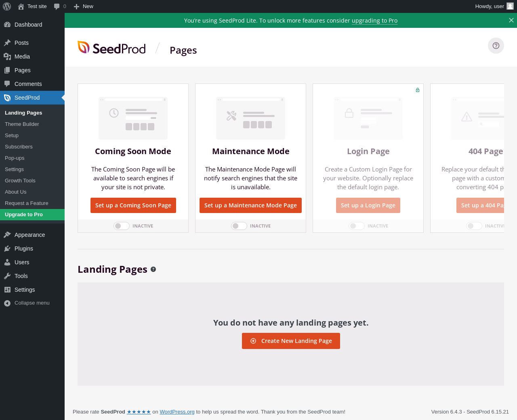Toggle 404 Page active switch
The image size is (517, 420).
pyautogui.click(x=474, y=226)
